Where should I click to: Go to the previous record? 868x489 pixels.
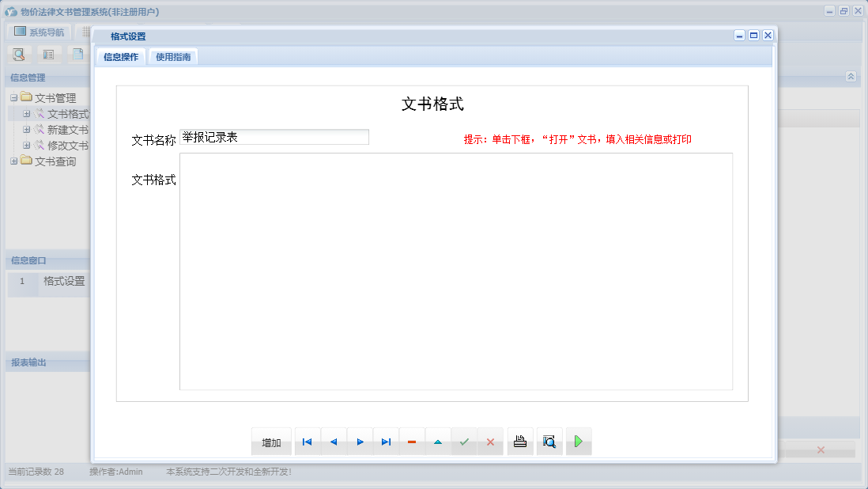point(333,442)
